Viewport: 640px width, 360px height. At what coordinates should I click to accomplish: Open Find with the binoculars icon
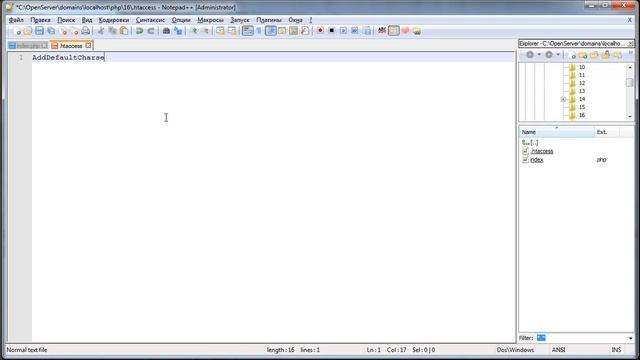point(166,31)
